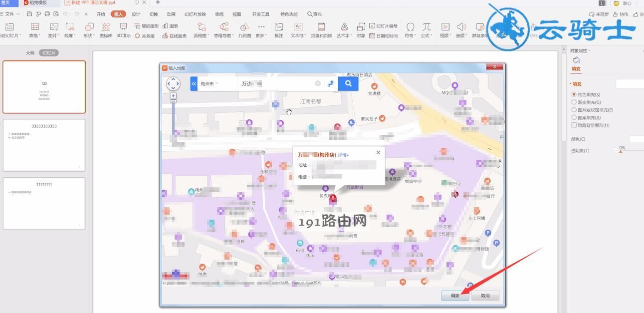
Task: Expand the 更多 more ribbon dropdown
Action: click(261, 29)
